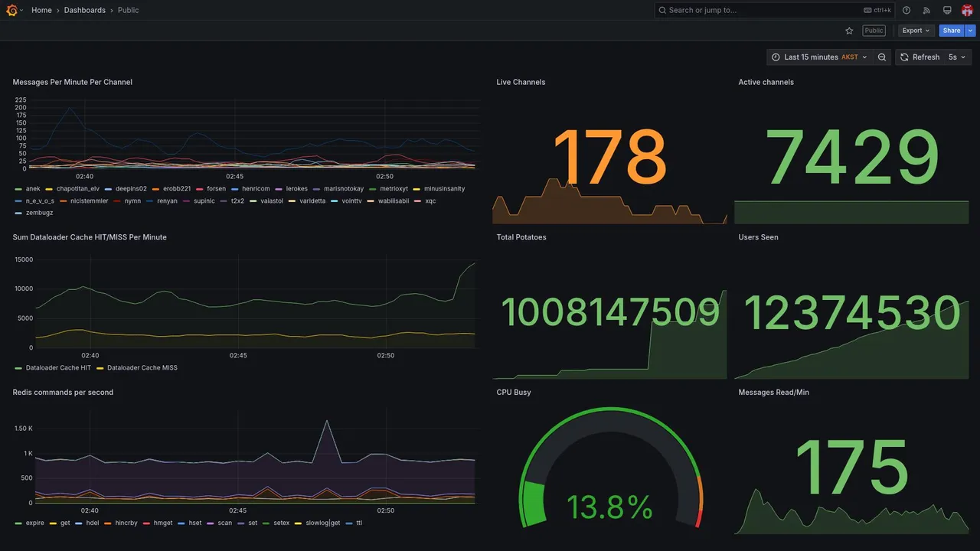The width and height of the screenshot is (980, 551).
Task: Open the user avatar profile menu
Action: click(967, 10)
